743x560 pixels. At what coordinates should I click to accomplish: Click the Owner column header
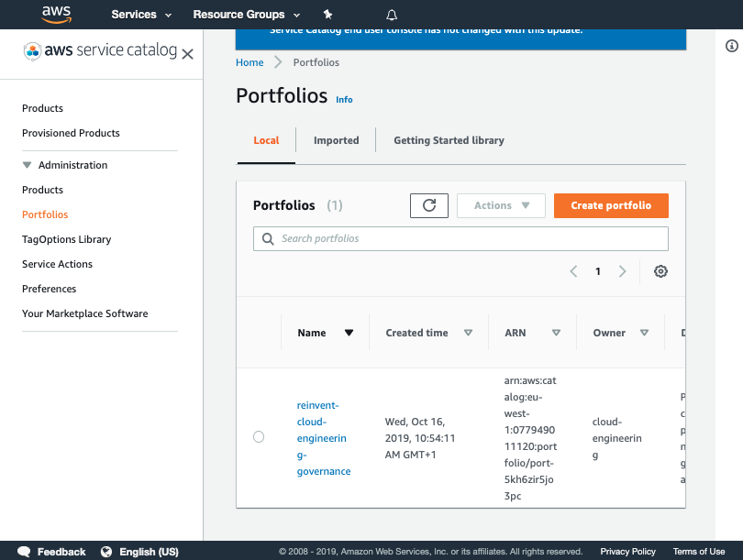coord(609,333)
